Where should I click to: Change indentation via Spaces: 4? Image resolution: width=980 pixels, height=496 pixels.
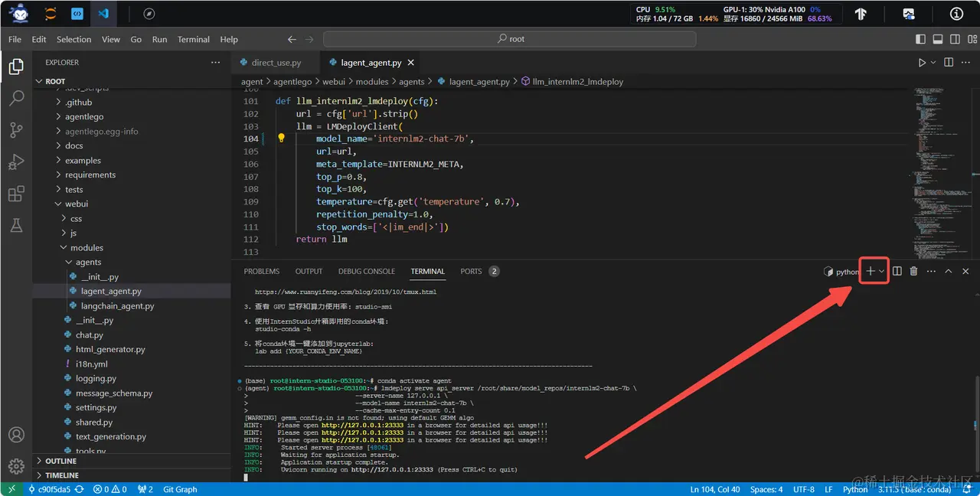(766, 489)
